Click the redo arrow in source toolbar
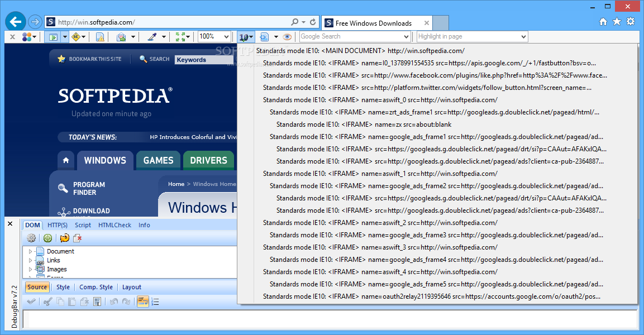Image resolution: width=644 pixels, height=335 pixels. 126,301
